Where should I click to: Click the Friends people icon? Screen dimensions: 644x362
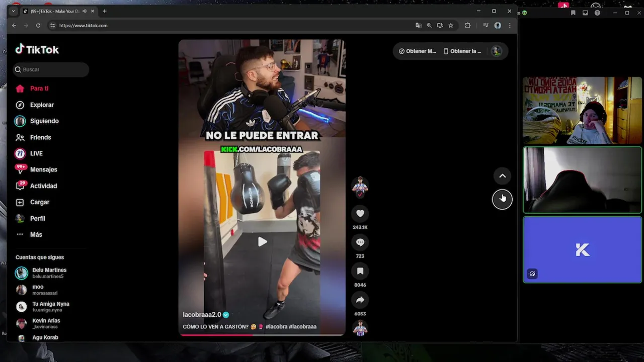coord(20,137)
